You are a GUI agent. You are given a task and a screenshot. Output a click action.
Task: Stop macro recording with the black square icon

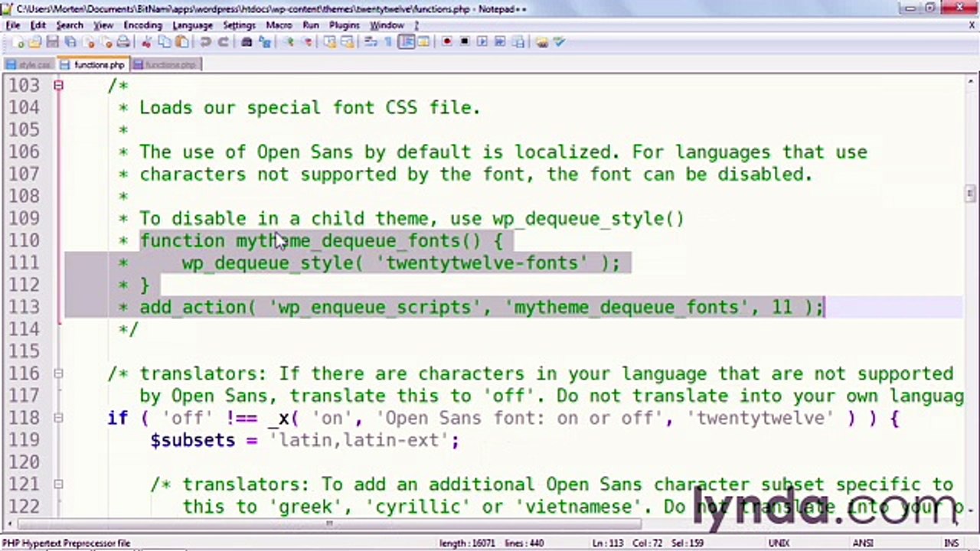pyautogui.click(x=465, y=42)
